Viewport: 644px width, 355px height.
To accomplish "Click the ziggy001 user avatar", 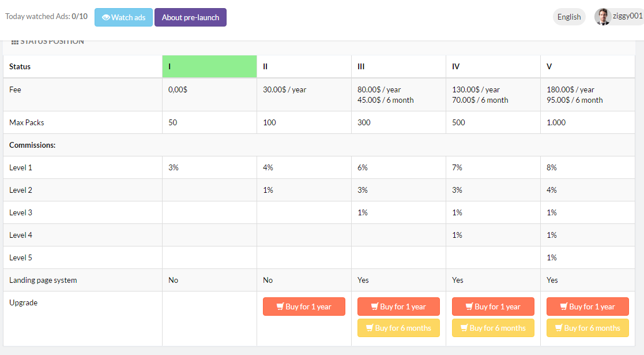I will (x=602, y=17).
